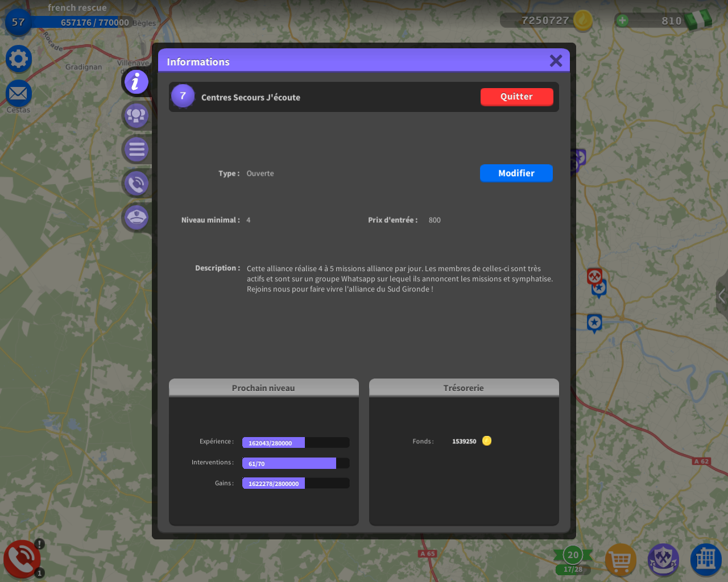Open the alliance members tab

[136, 115]
